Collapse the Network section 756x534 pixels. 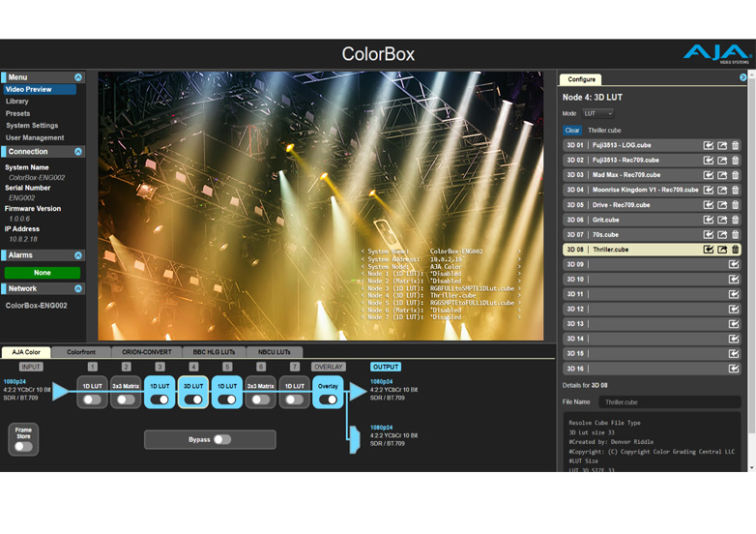(78, 288)
